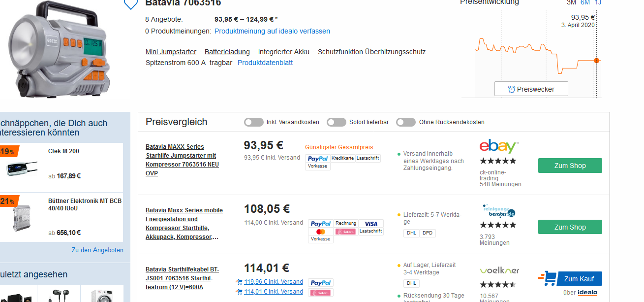Click Produktmeinung auf idealo verfassen link
Image resolution: width=644 pixels, height=302 pixels.
[272, 31]
